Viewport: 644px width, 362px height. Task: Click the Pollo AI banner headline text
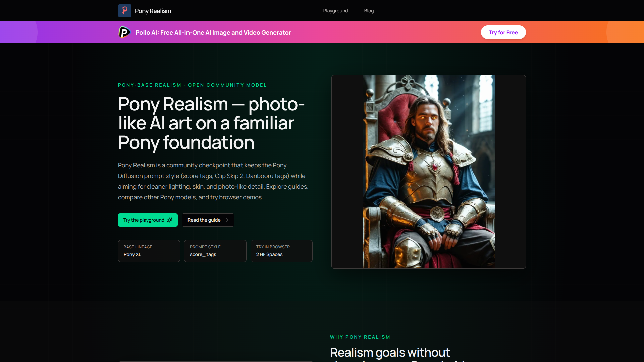click(213, 32)
